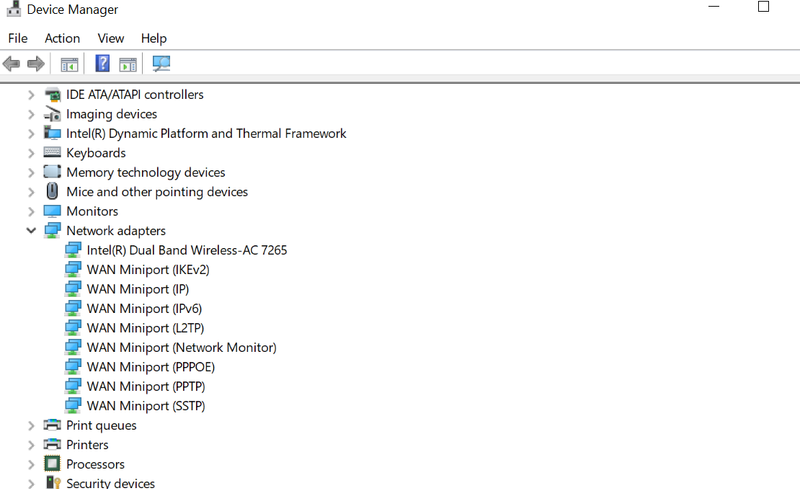Screen dimensions: 800x489
Task: Expand Mice and other pointing devices
Action: pyautogui.click(x=31, y=192)
